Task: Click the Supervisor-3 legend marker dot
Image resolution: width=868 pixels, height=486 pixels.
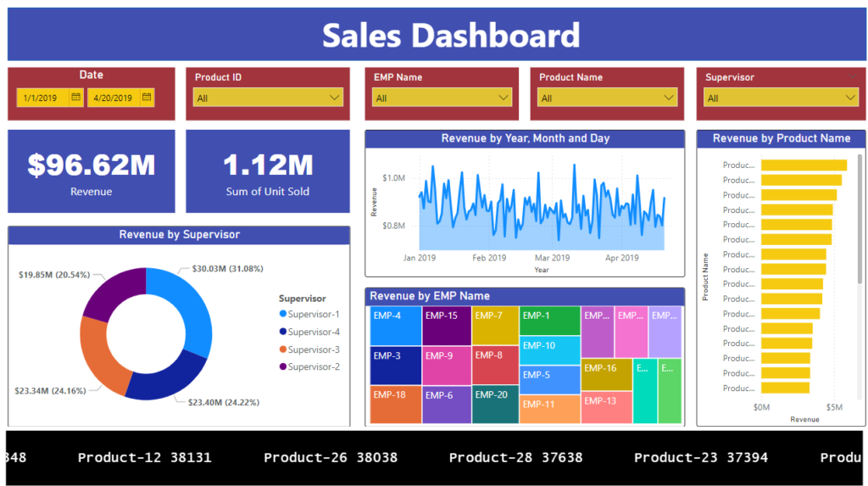Action: point(282,349)
